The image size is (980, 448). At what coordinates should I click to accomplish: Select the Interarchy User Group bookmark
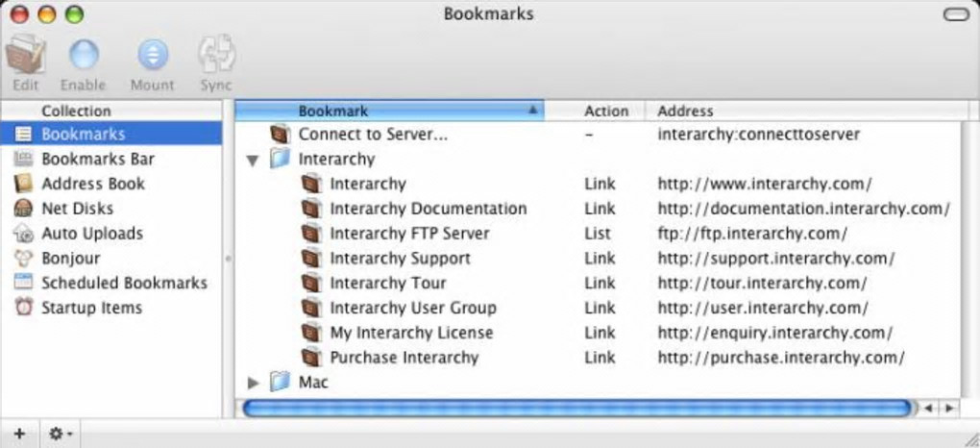(x=598, y=308)
